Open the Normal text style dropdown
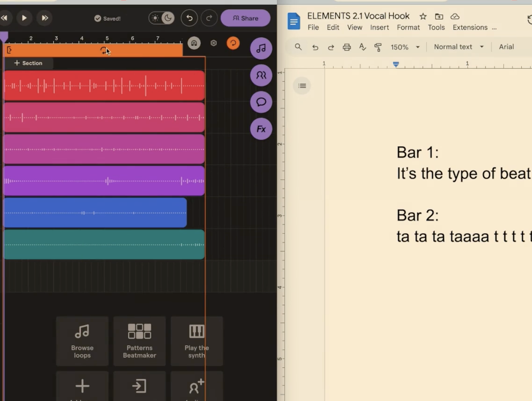Viewport: 532px width, 401px height. coord(459,47)
